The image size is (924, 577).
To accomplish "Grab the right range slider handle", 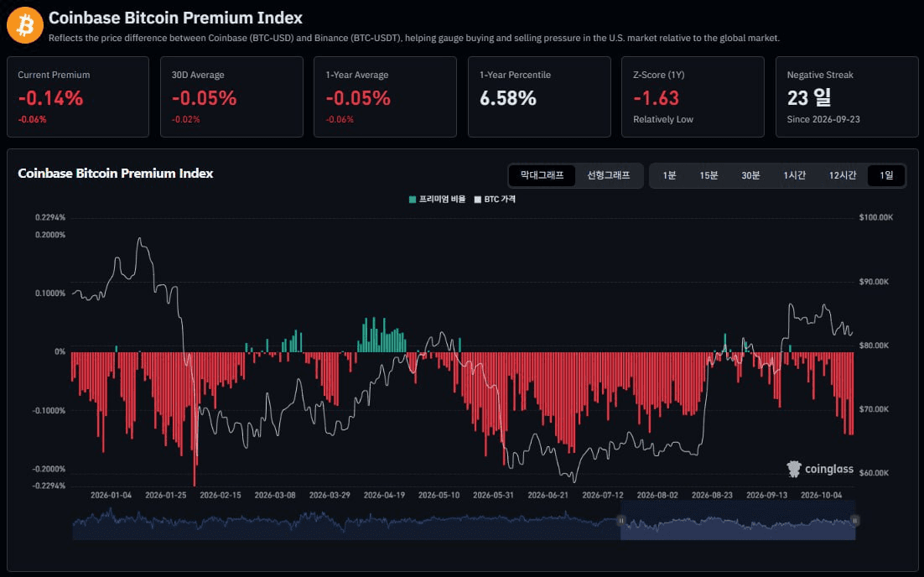I will [854, 521].
